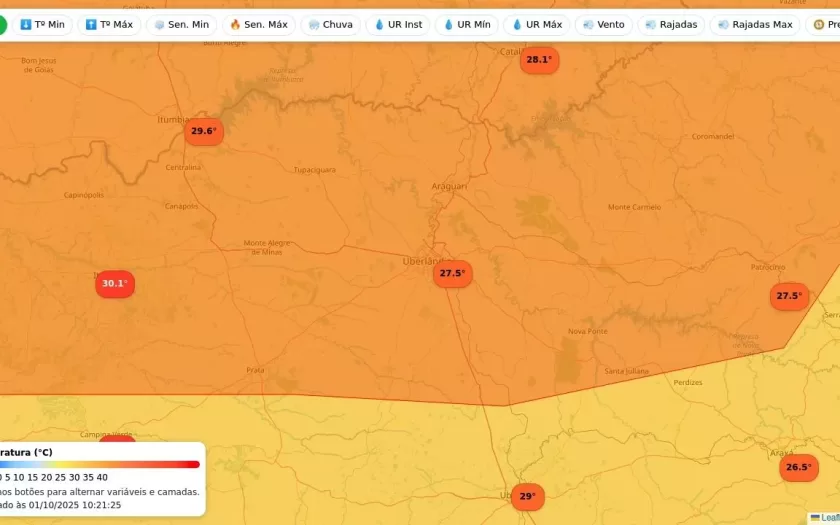Click the partially visible Pre layer button
This screenshot has height=525, width=840.
point(825,24)
